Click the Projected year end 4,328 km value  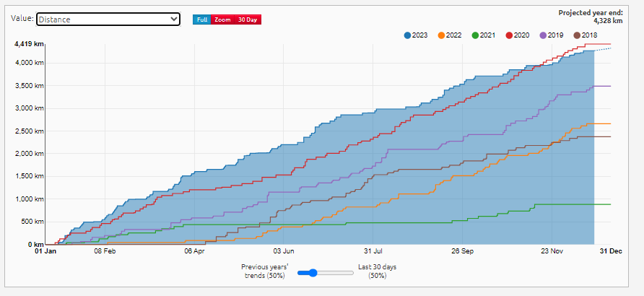click(598, 22)
